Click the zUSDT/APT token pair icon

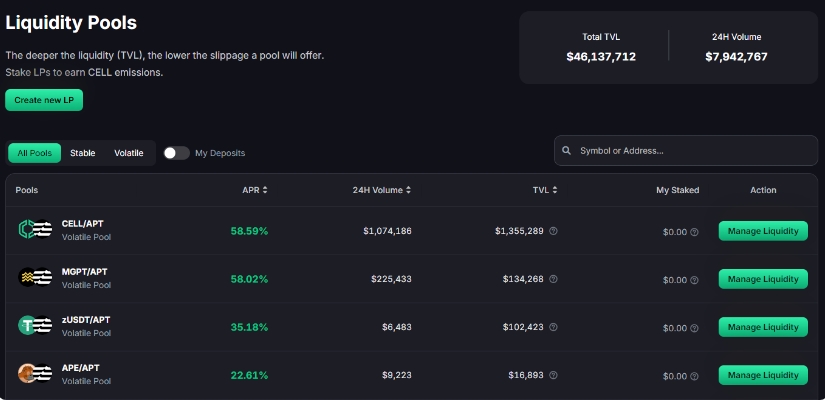pyautogui.click(x=35, y=325)
